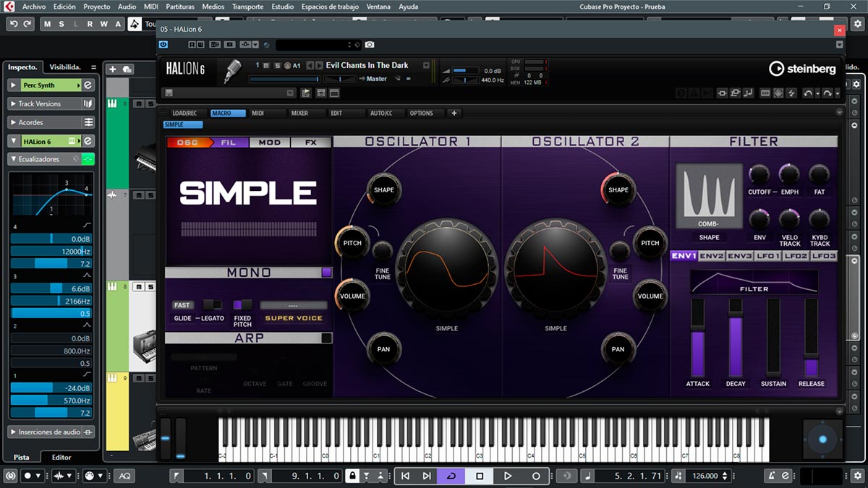Click the Acordes section icon
Image resolution: width=868 pixels, height=488 pixels.
[x=88, y=123]
